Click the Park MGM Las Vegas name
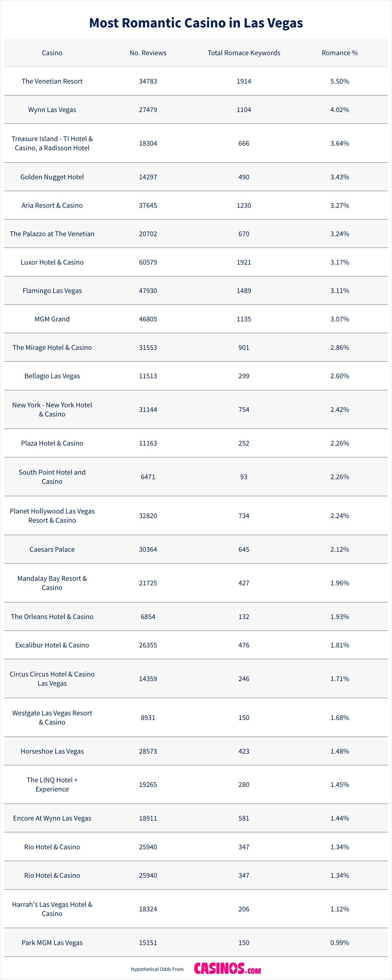 click(52, 942)
